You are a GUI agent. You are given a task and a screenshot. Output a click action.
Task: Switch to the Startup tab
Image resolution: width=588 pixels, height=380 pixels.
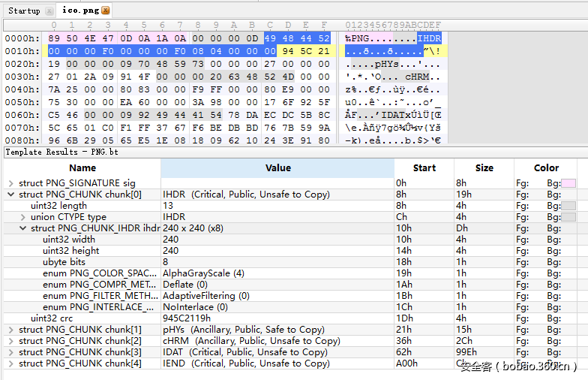point(24,11)
